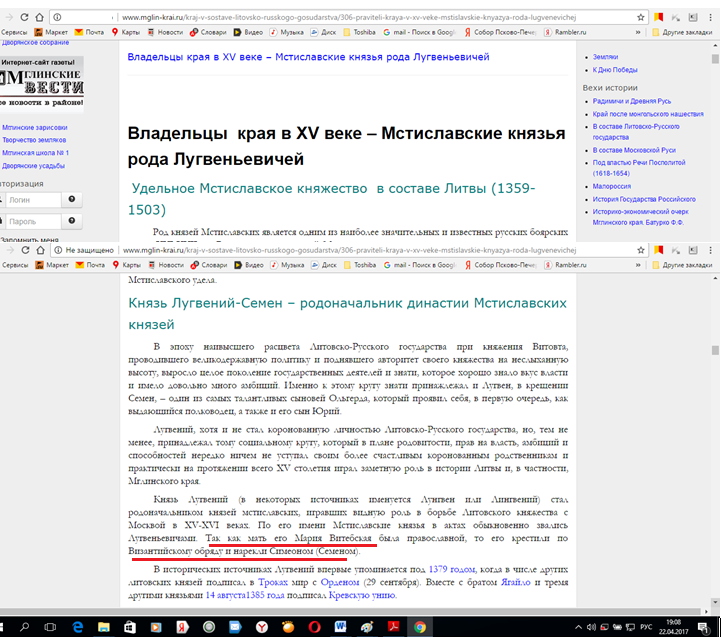The image size is (726, 637).
Task: Reload the page in the lower browser window
Action: tap(25, 250)
